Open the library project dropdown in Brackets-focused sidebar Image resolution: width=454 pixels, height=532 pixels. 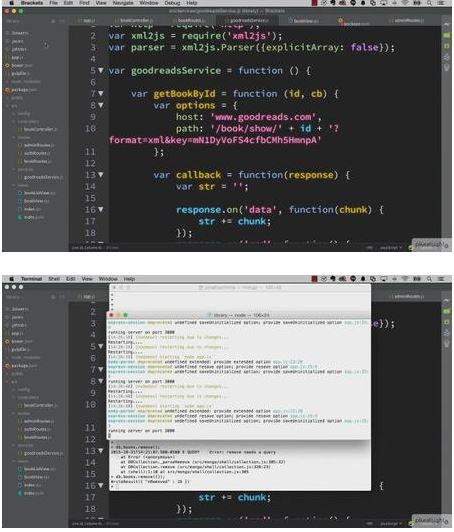click(14, 21)
